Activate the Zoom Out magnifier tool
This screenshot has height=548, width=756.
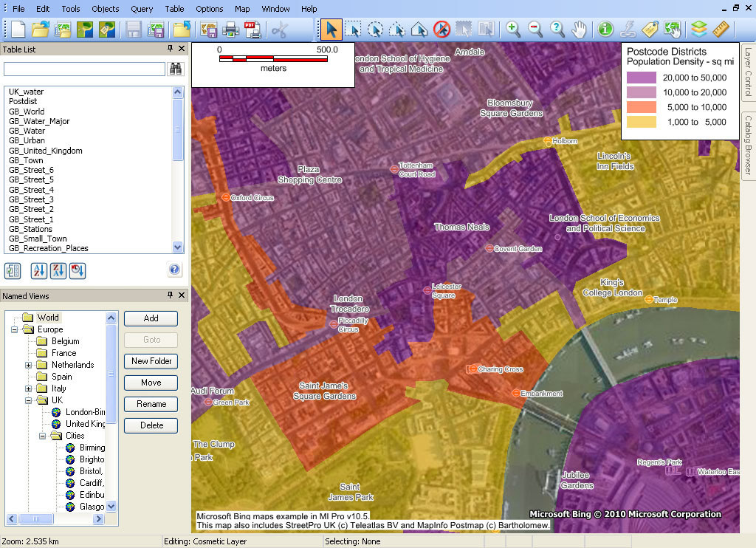[x=535, y=30]
